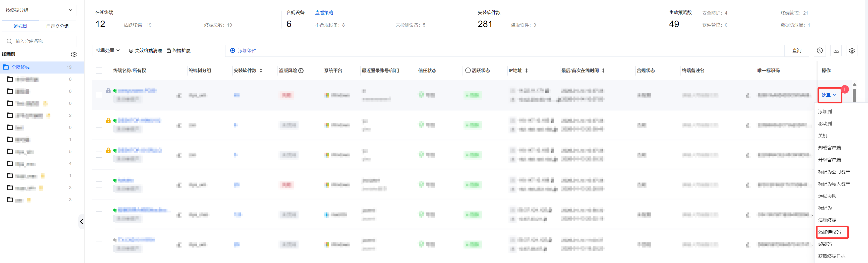Click the 查询 button
The height and width of the screenshot is (263, 868).
click(796, 50)
